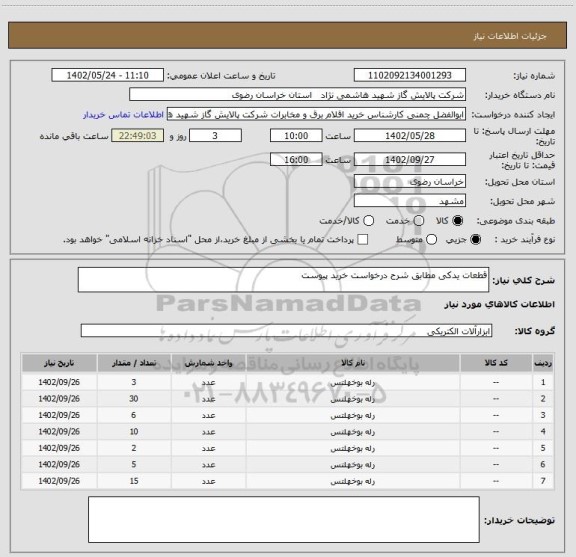Click the اطلاعات کالاهای مورد نیاز heading
This screenshot has height=557, width=576.
pyautogui.click(x=500, y=305)
